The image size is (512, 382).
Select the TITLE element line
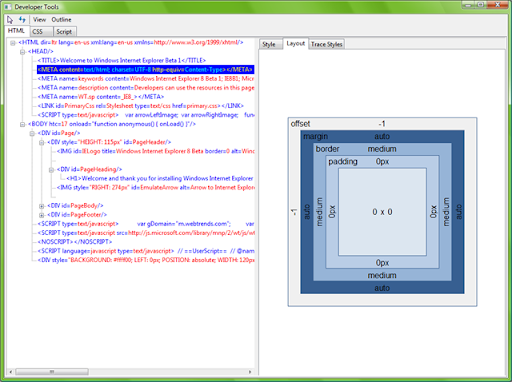(x=122, y=61)
